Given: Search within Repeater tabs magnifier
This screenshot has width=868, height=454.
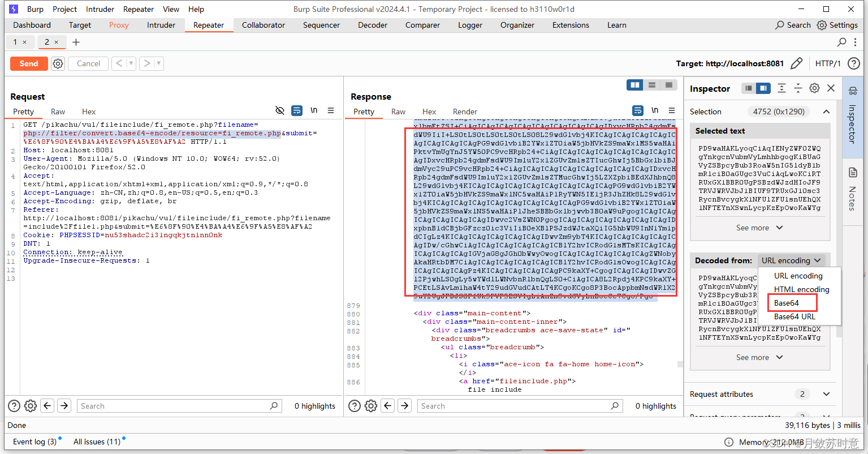Looking at the screenshot, I should [841, 42].
